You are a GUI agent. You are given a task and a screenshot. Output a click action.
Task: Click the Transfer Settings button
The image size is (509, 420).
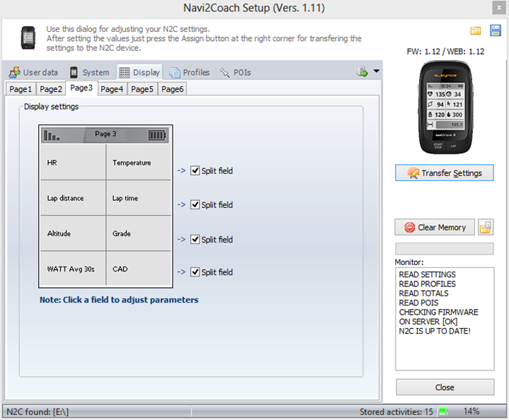445,173
